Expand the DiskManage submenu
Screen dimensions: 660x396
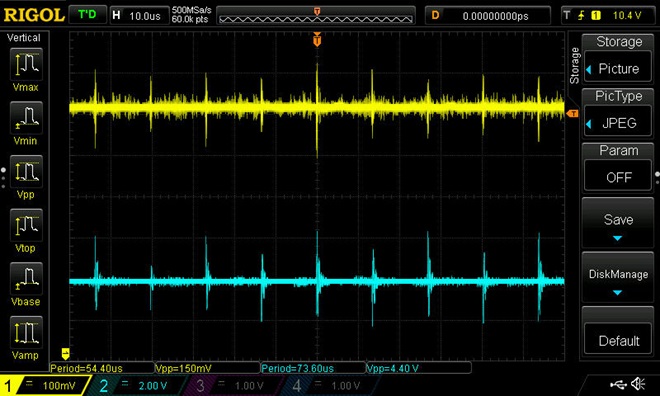(618, 278)
